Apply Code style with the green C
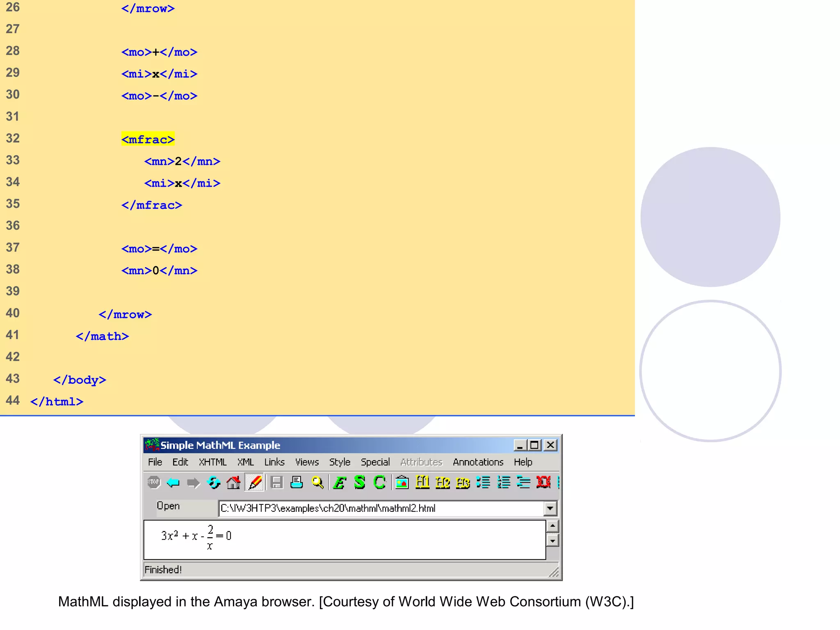This screenshot has width=840, height=630. coord(379,482)
